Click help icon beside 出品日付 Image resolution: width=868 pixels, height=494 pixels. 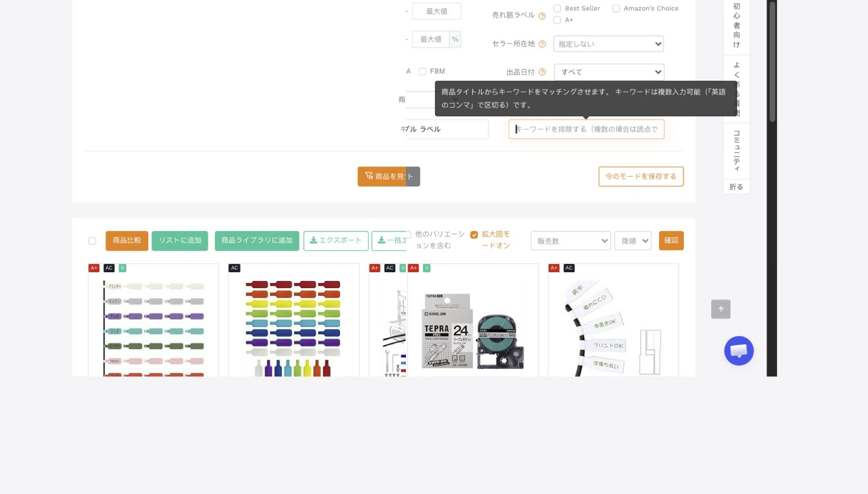pyautogui.click(x=542, y=72)
